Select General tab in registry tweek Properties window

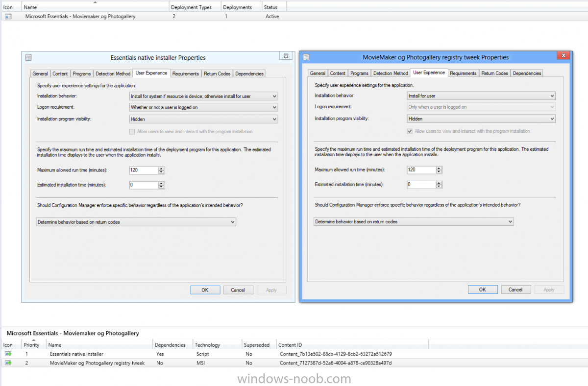tap(318, 73)
